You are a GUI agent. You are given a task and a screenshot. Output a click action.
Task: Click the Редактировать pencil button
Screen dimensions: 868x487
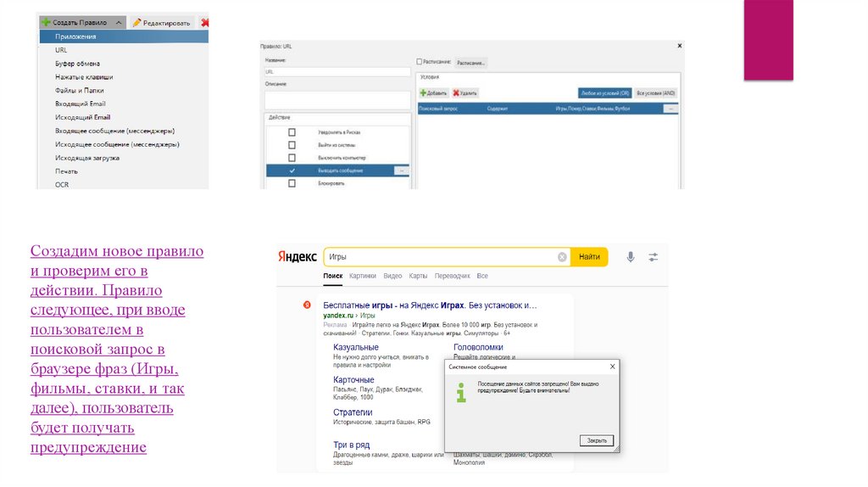(162, 23)
